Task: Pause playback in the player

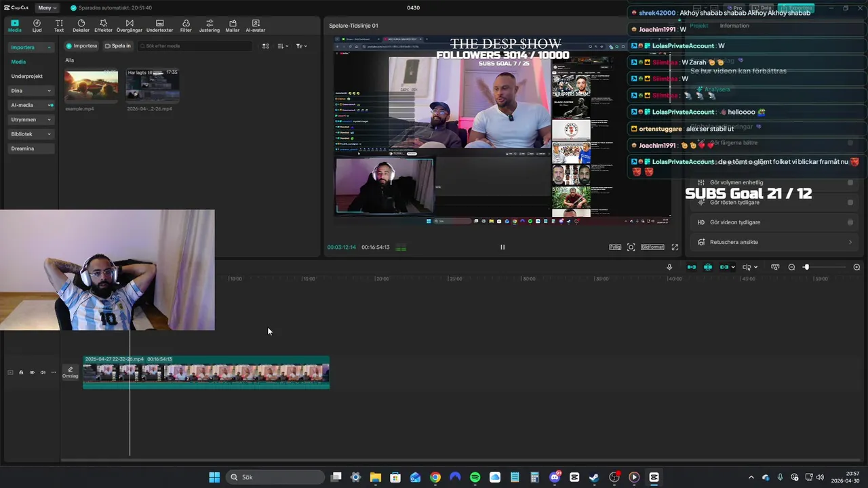Action: tap(502, 247)
